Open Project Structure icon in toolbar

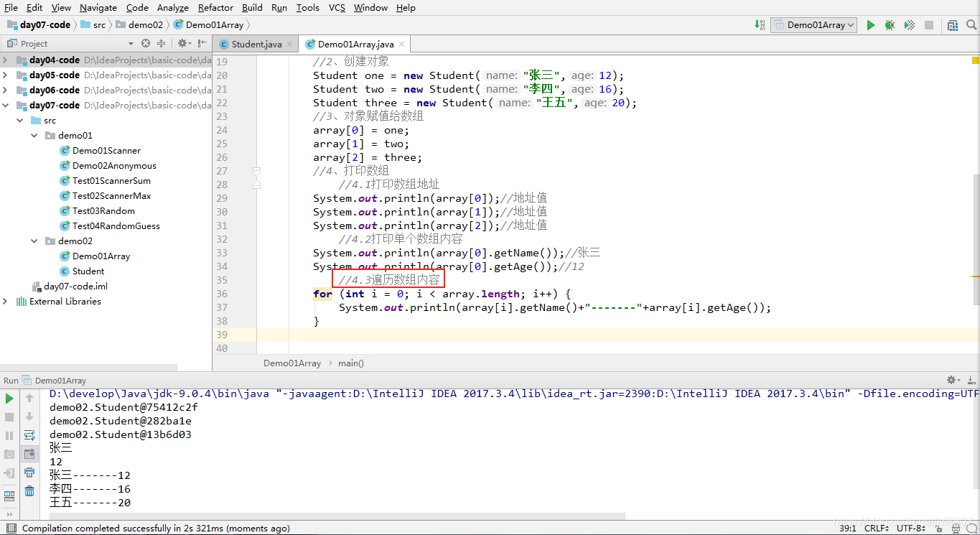pos(953,25)
